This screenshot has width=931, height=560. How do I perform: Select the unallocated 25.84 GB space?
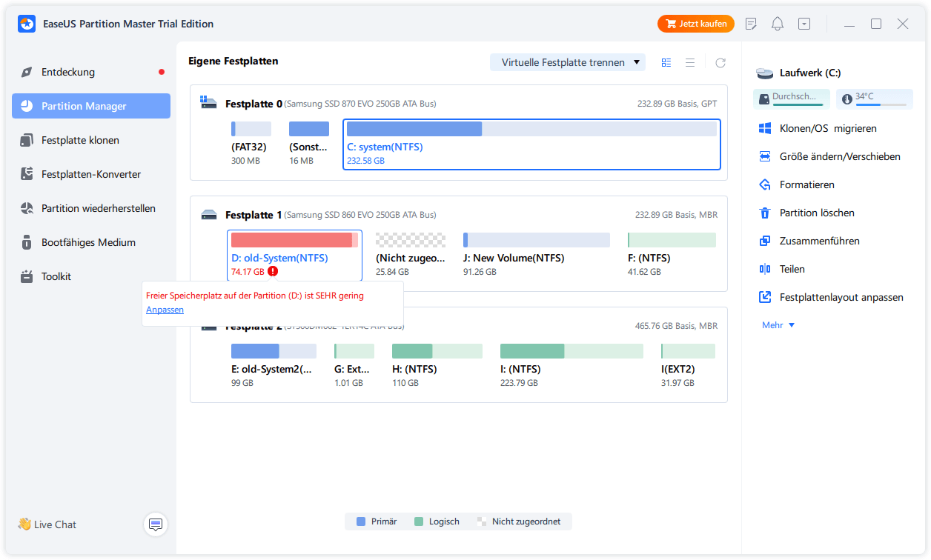(411, 255)
